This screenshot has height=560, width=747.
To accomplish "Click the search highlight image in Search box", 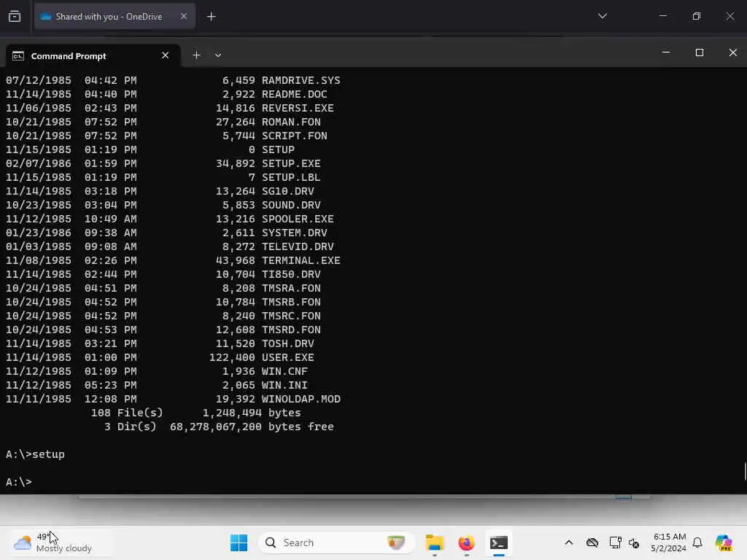I will click(x=396, y=542).
